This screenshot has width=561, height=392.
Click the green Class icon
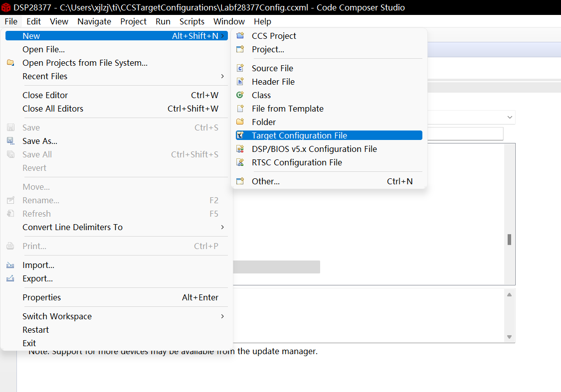point(240,95)
